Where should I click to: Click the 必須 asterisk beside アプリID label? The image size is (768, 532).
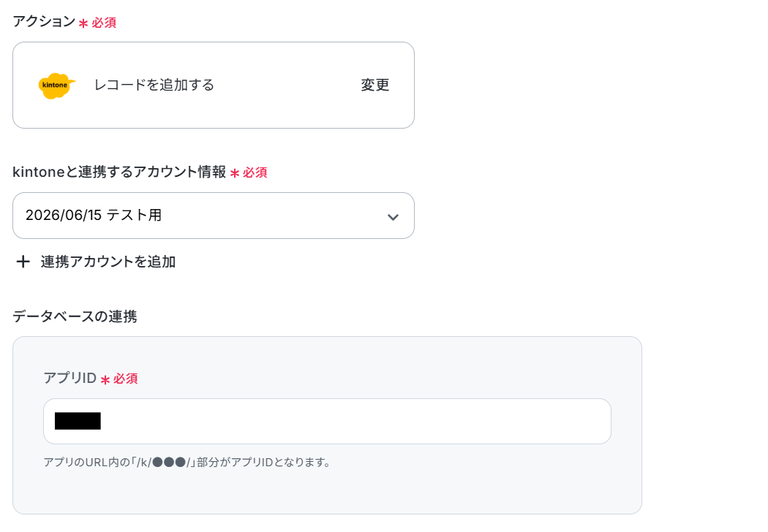pyautogui.click(x=105, y=380)
